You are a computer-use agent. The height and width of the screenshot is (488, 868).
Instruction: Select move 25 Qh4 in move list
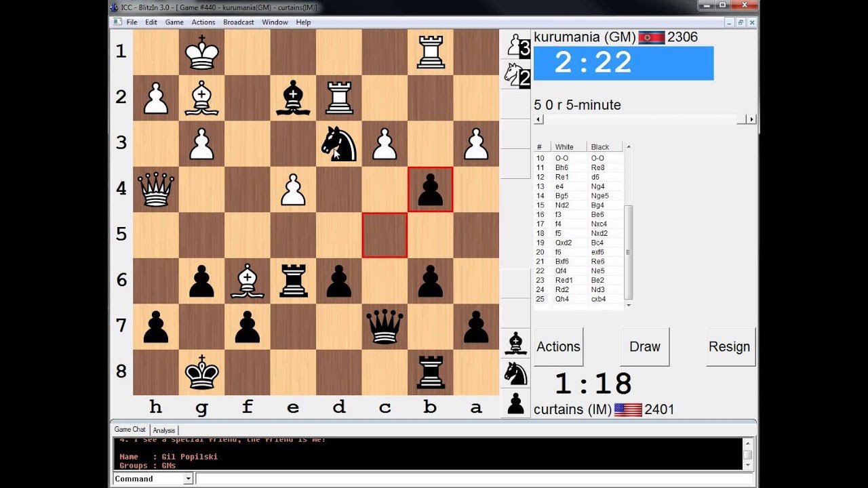tap(562, 299)
